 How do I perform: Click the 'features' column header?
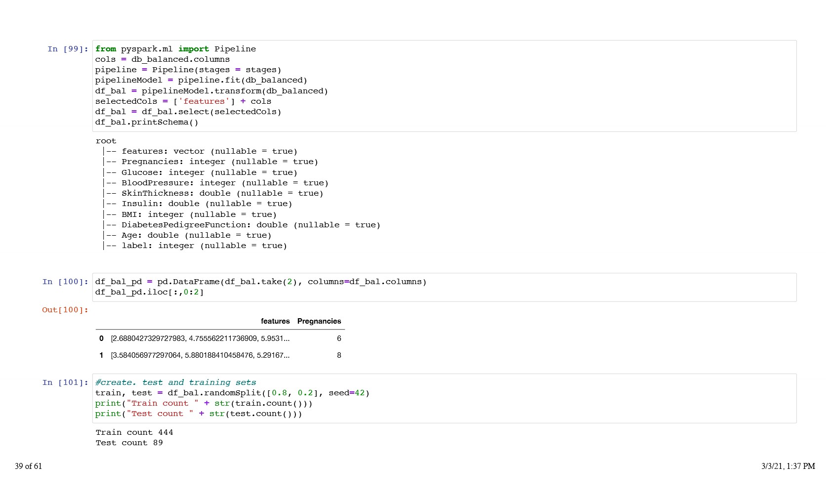coord(275,321)
